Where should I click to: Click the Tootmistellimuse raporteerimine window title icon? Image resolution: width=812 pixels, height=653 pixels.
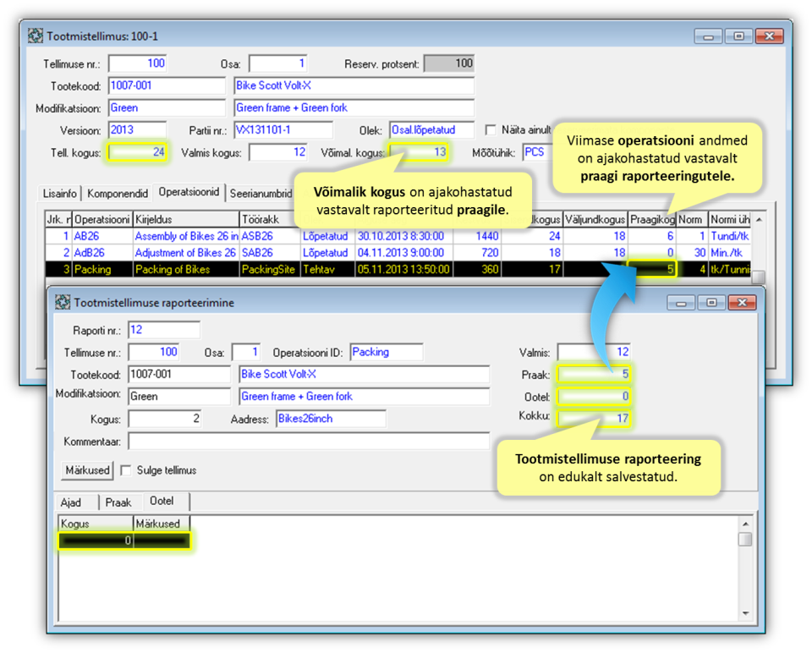point(63,303)
